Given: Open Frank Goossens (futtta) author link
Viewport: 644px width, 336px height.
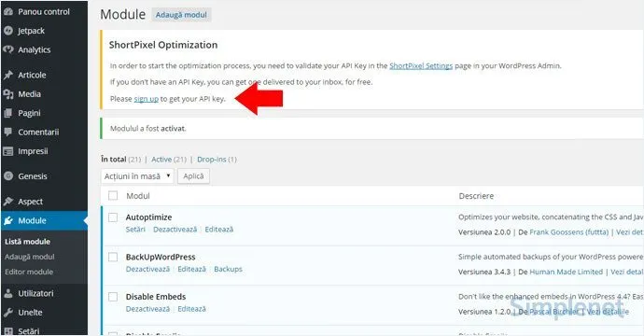Looking at the screenshot, I should point(568,232).
